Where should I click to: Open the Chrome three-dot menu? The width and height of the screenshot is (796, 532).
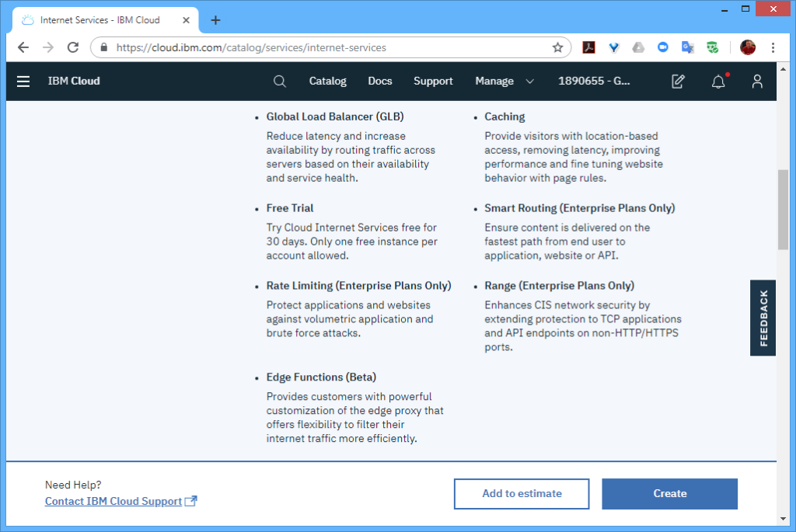coord(773,47)
